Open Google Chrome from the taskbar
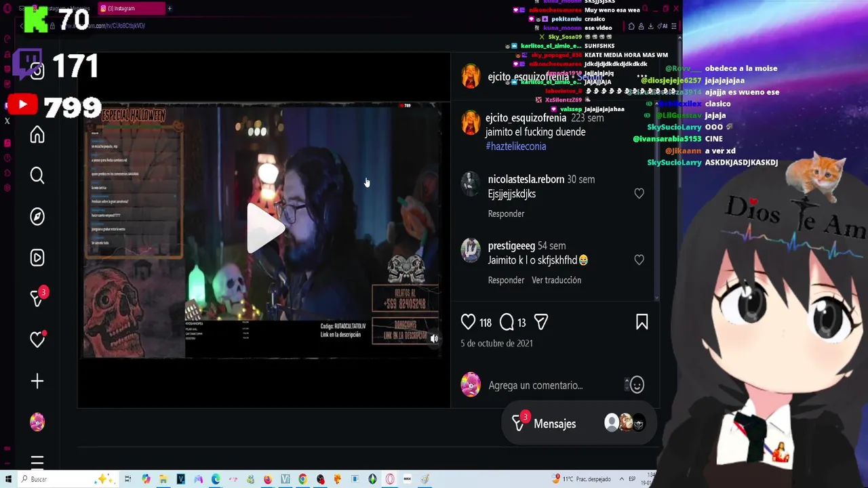 pyautogui.click(x=303, y=479)
